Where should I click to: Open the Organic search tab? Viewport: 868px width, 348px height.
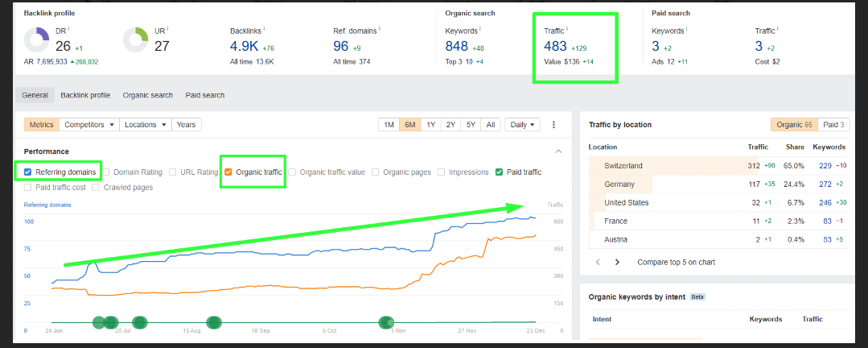pyautogui.click(x=147, y=95)
